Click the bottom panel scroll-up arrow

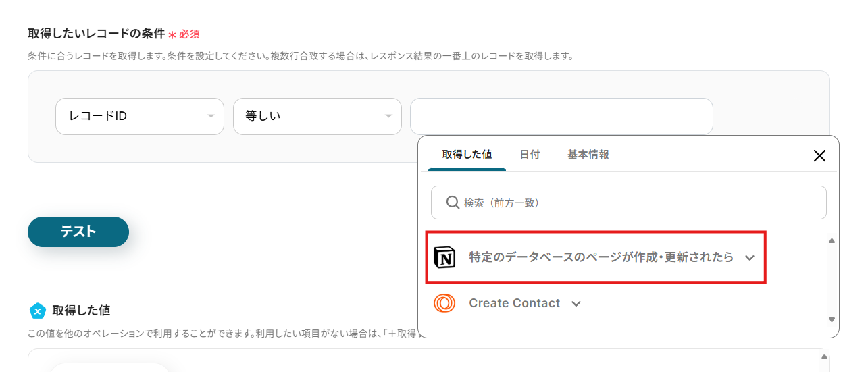click(x=824, y=357)
